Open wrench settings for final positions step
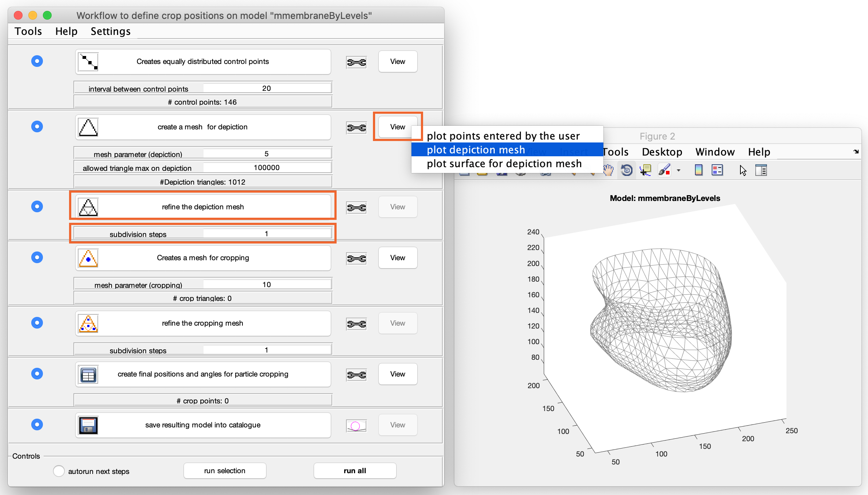This screenshot has height=495, width=868. 356,375
